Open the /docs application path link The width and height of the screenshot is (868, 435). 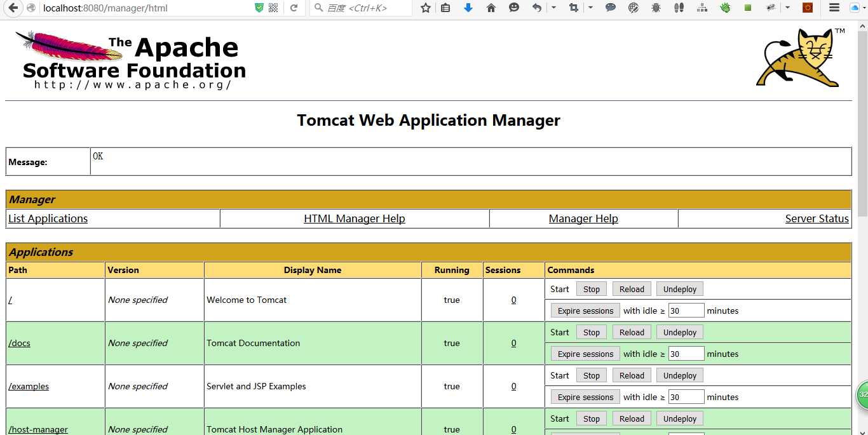(x=19, y=343)
